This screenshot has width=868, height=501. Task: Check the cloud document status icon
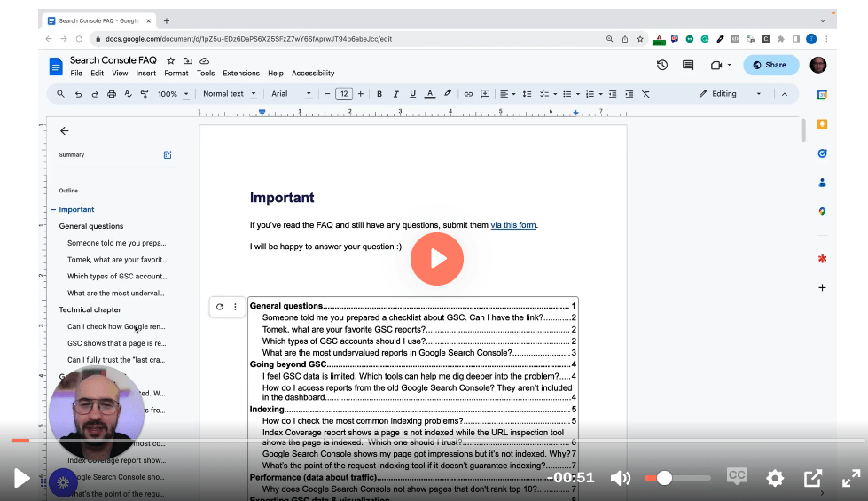pyautogui.click(x=204, y=61)
